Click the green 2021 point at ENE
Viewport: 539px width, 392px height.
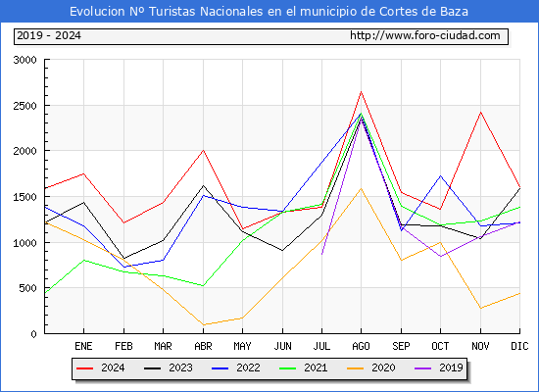pos(83,260)
